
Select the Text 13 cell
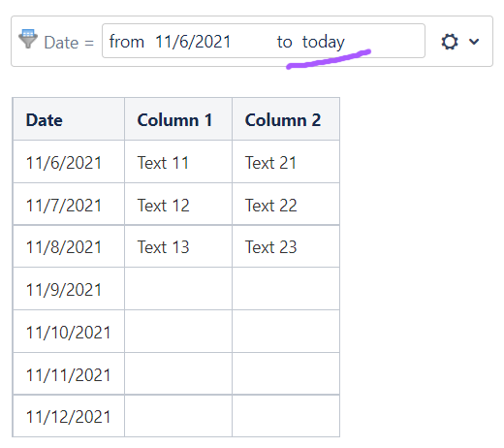[178, 246]
